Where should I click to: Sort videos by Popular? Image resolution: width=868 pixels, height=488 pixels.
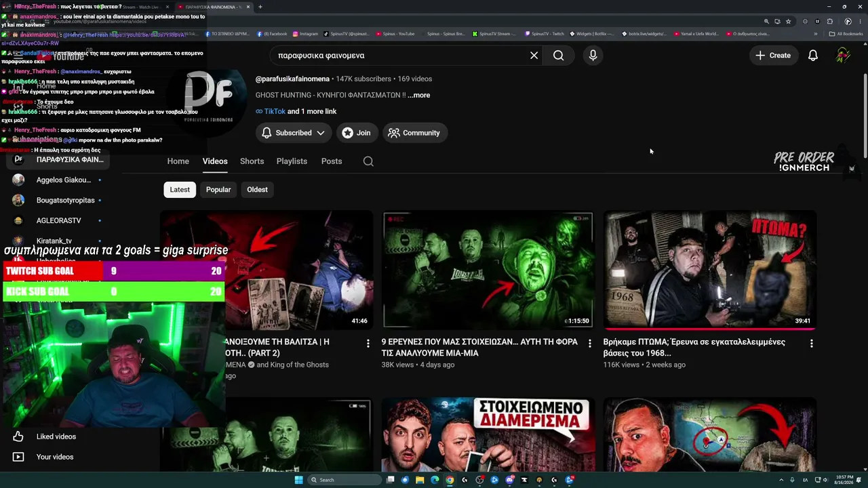(x=218, y=190)
